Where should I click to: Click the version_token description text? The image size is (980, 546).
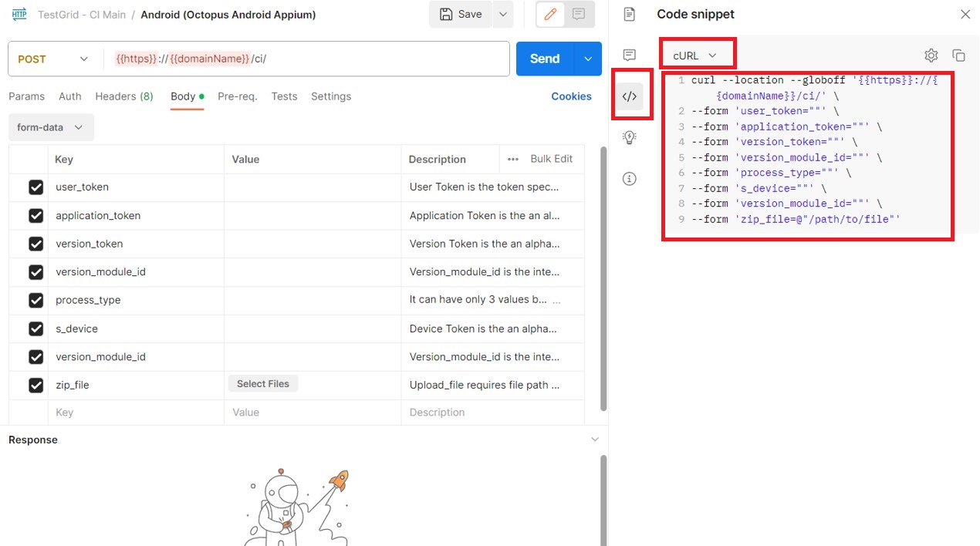[485, 244]
